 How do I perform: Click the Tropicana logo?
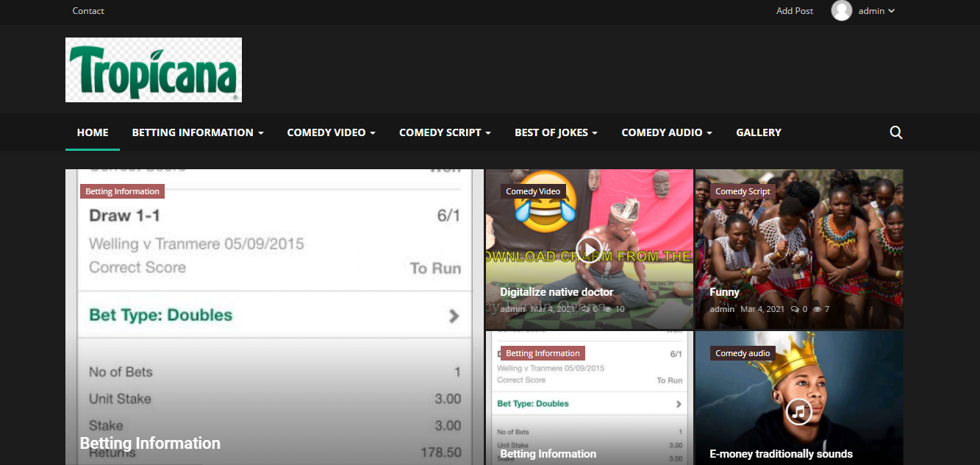154,70
